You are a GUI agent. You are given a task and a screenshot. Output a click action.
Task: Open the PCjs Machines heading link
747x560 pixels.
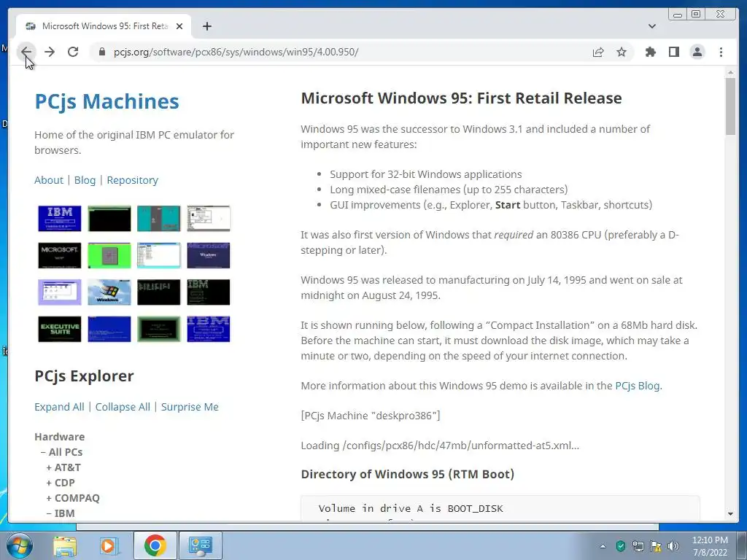tap(107, 101)
